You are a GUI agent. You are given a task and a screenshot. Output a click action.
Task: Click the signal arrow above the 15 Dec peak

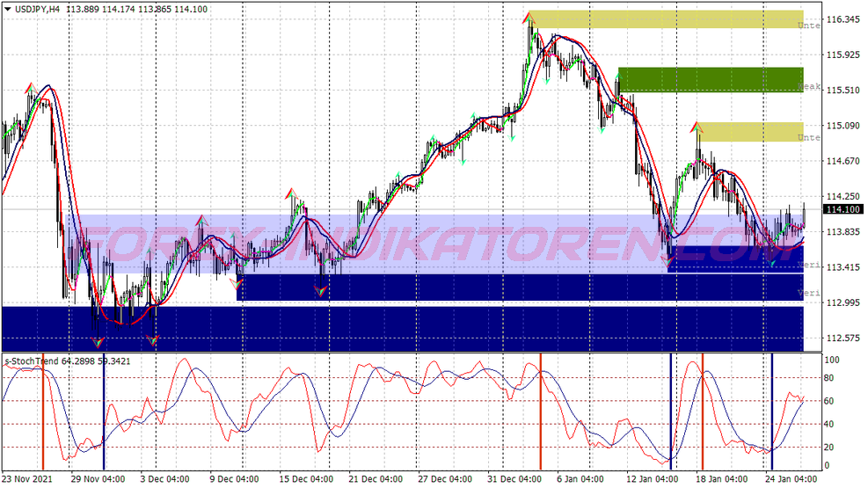click(291, 193)
